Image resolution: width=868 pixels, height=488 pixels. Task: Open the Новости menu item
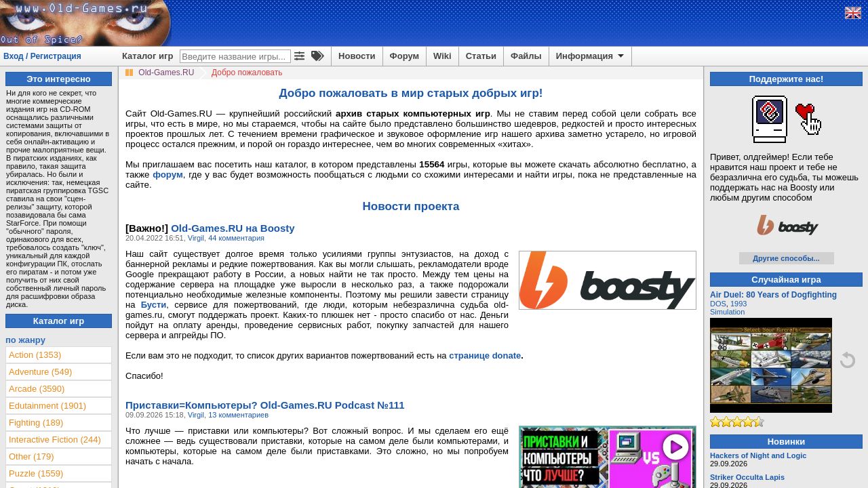click(x=357, y=56)
